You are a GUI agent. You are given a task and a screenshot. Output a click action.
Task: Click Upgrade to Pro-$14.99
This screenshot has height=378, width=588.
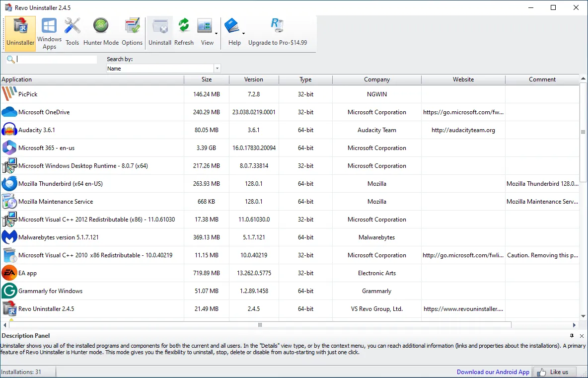click(x=278, y=32)
